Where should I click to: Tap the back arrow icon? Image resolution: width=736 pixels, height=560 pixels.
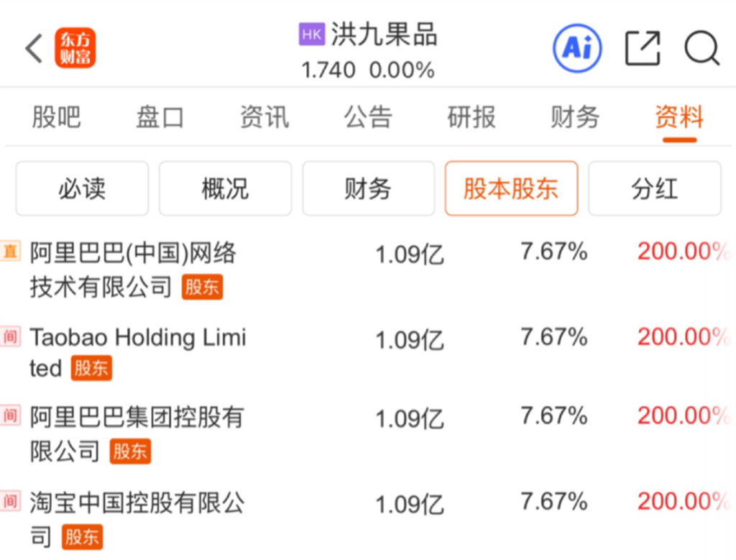(x=34, y=49)
